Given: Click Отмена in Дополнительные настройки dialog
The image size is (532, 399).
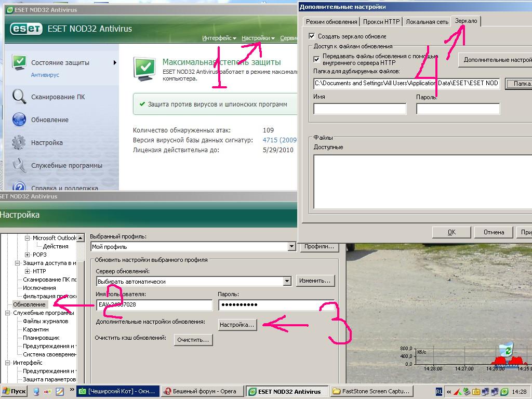Looking at the screenshot, I should tap(494, 232).
